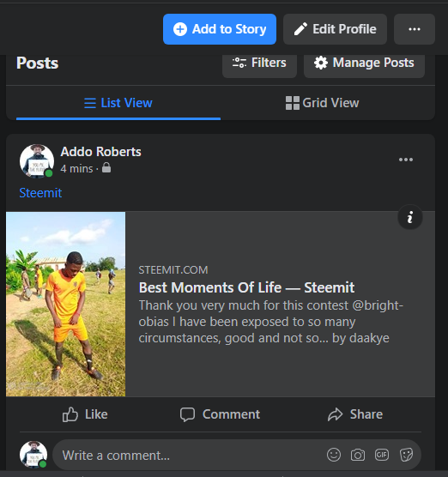448x477 pixels.
Task: Open the profile more options menu
Action: coord(415,29)
